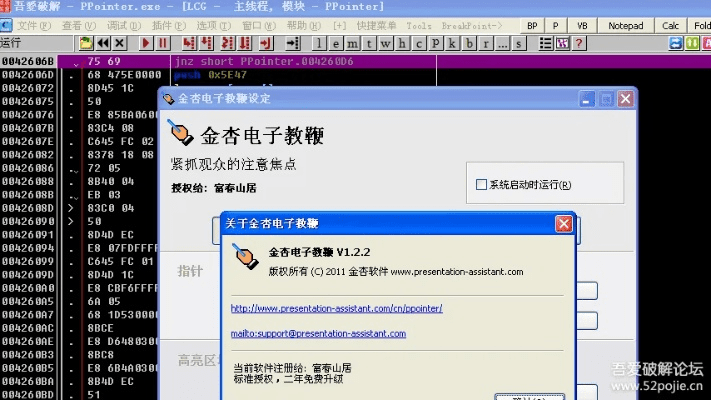Click the Notepad button
The height and width of the screenshot is (400, 711).
pyautogui.click(x=626, y=26)
